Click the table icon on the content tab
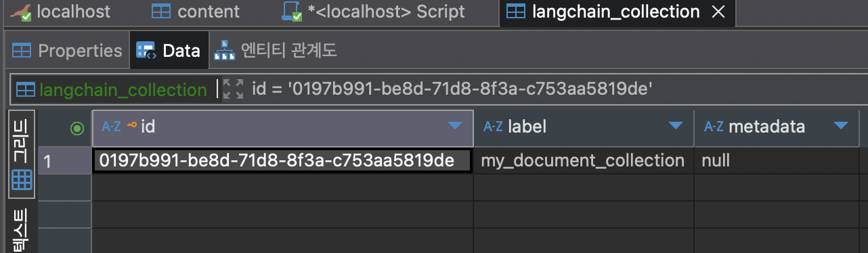 (160, 11)
